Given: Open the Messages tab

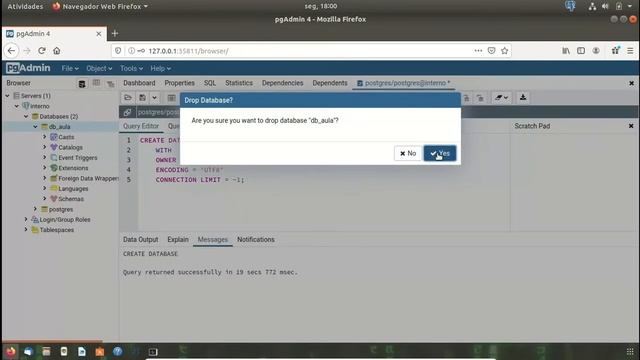Looking at the screenshot, I should [x=213, y=240].
